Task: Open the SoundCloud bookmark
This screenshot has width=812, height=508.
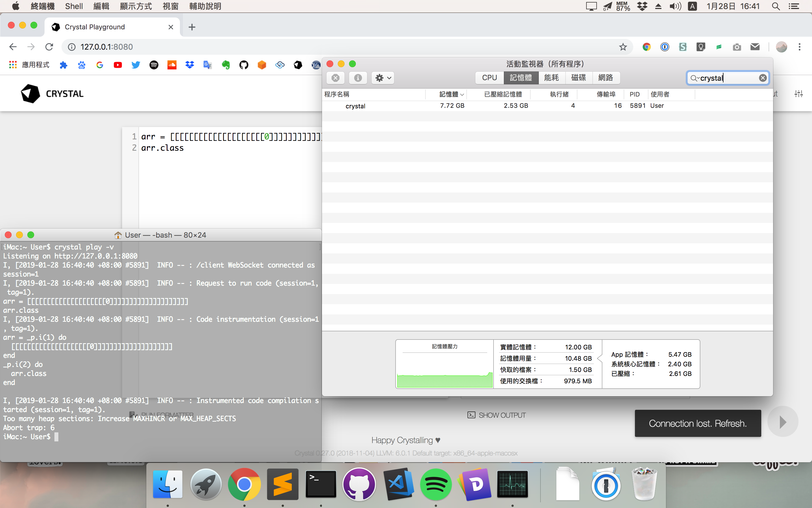Action: (x=172, y=65)
